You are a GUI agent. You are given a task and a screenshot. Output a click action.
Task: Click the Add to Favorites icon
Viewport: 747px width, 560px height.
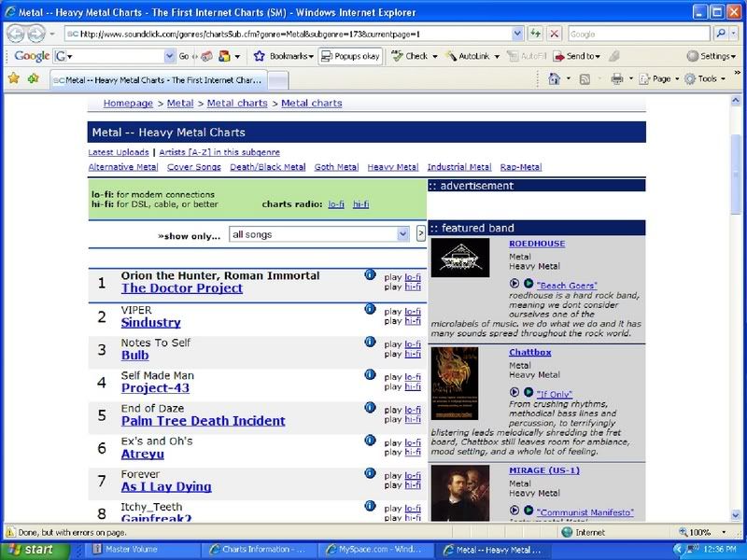tap(34, 78)
